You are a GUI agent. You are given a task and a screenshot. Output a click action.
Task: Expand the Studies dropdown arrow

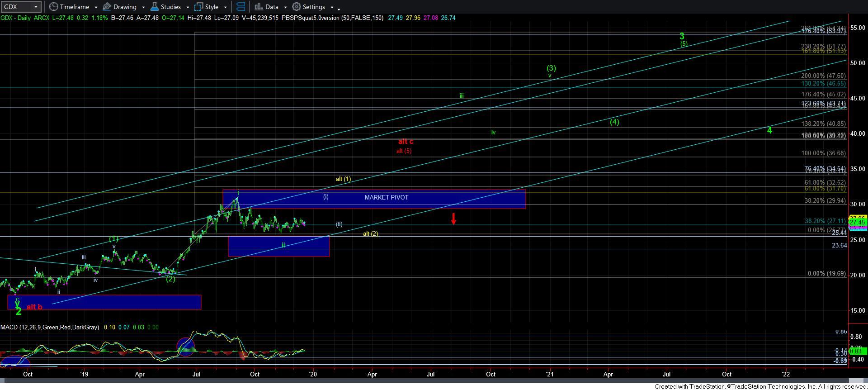(187, 7)
